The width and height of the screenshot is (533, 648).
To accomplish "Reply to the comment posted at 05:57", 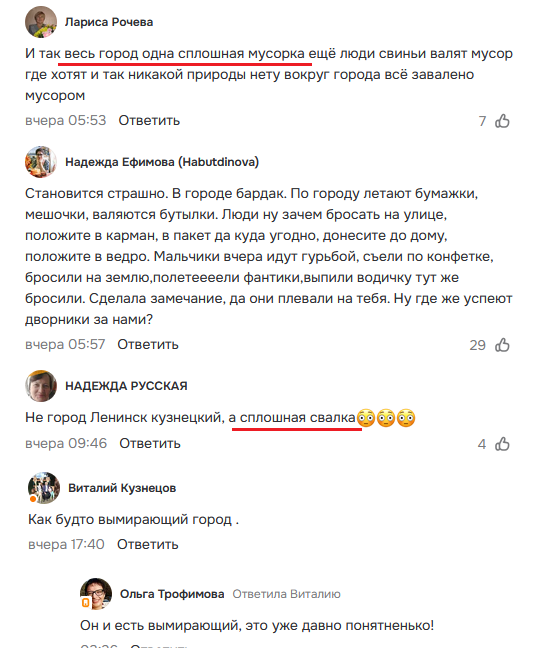I will click(x=148, y=345).
